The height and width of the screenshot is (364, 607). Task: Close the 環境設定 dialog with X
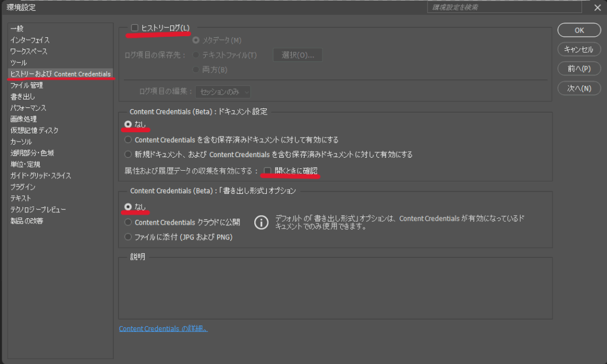[x=598, y=8]
